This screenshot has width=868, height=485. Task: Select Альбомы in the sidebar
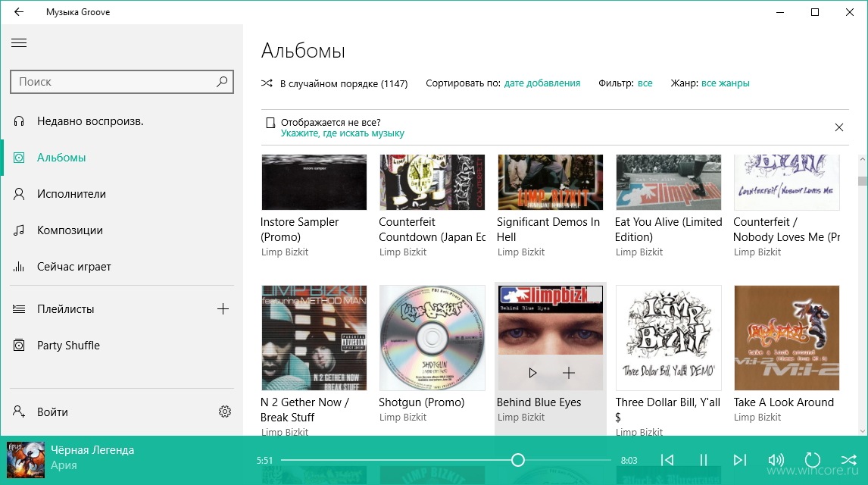[x=122, y=158]
